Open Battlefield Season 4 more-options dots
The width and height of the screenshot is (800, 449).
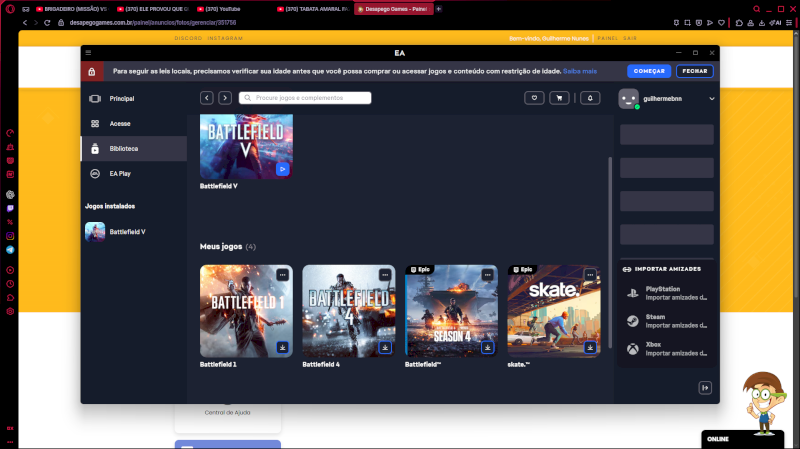coord(488,275)
